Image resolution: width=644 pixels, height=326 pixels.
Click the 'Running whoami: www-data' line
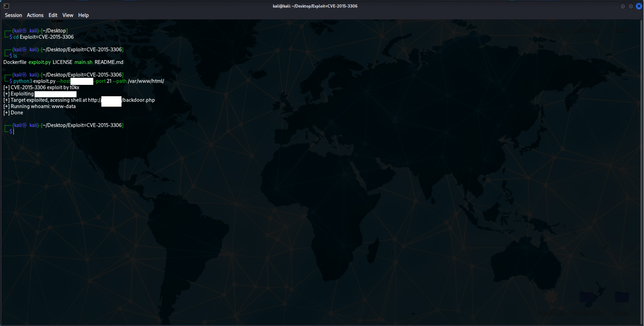pos(43,106)
